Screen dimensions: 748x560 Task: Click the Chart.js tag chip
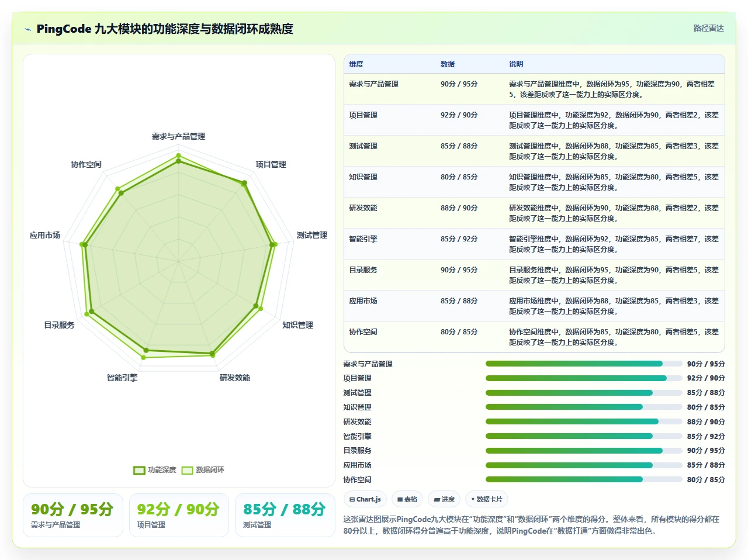365,499
